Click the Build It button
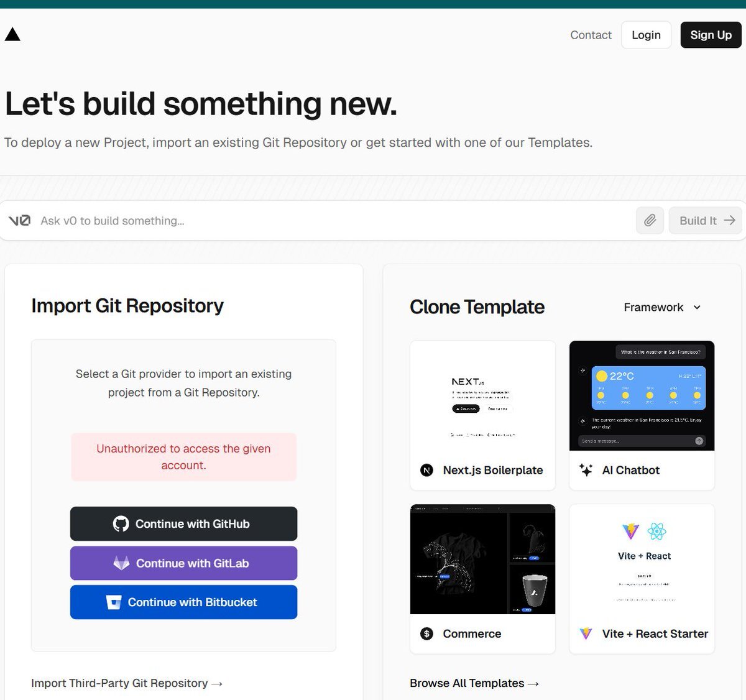746x700 pixels. tap(706, 221)
